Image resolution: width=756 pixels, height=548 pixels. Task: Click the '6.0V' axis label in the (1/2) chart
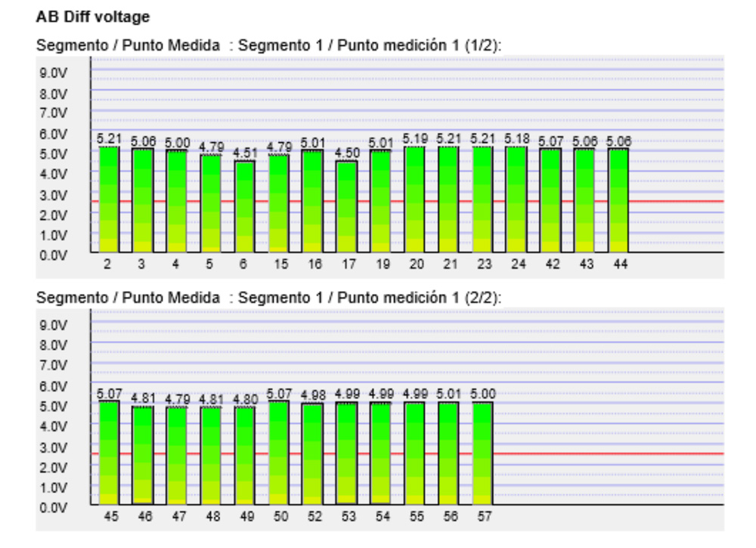pos(54,134)
